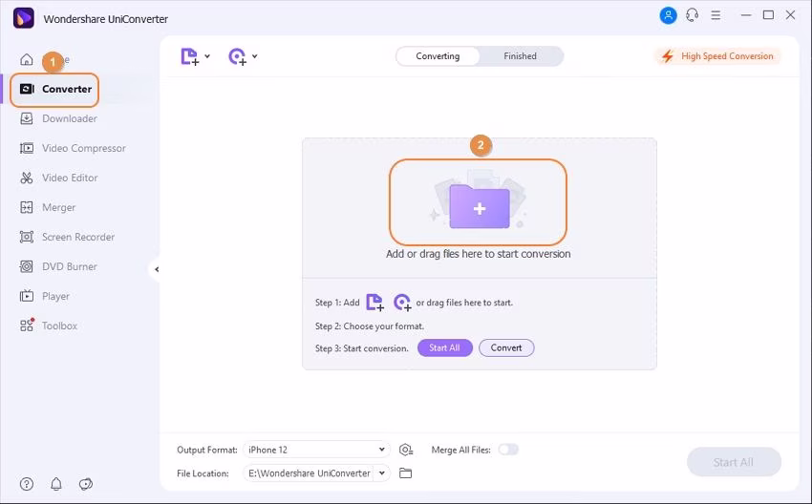Click 'Step 2: Choose your format.' text
Viewport: 812px width, 504px height.
(370, 326)
